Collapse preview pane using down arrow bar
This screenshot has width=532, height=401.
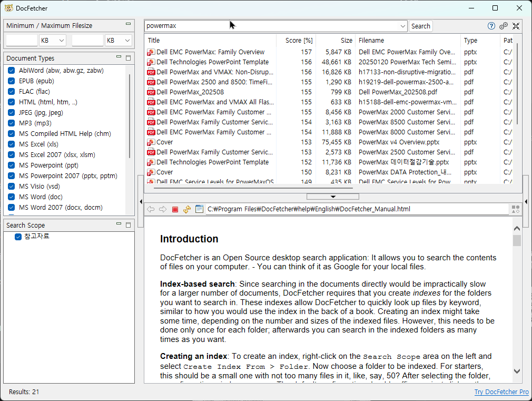(x=333, y=197)
